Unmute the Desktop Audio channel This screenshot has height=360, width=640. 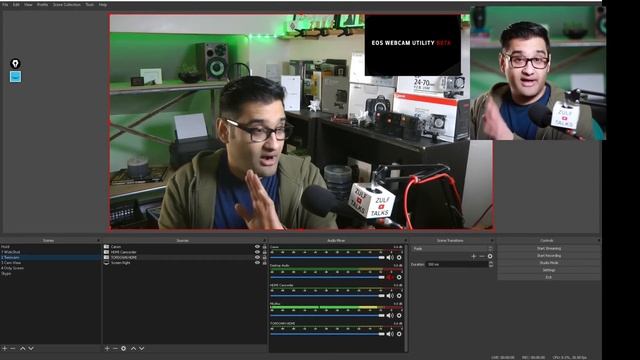pos(390,277)
